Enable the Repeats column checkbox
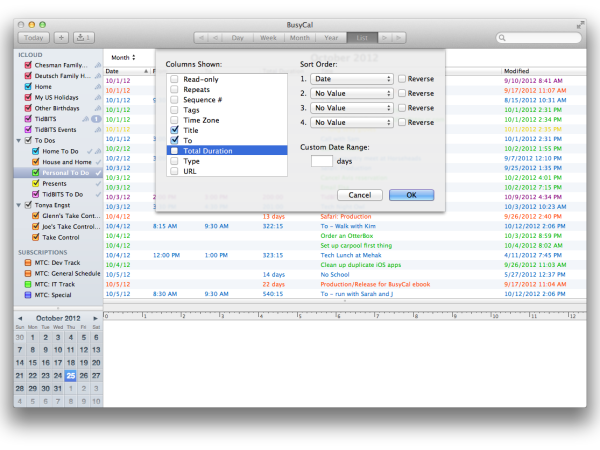This screenshot has width=600, height=450. [x=174, y=90]
